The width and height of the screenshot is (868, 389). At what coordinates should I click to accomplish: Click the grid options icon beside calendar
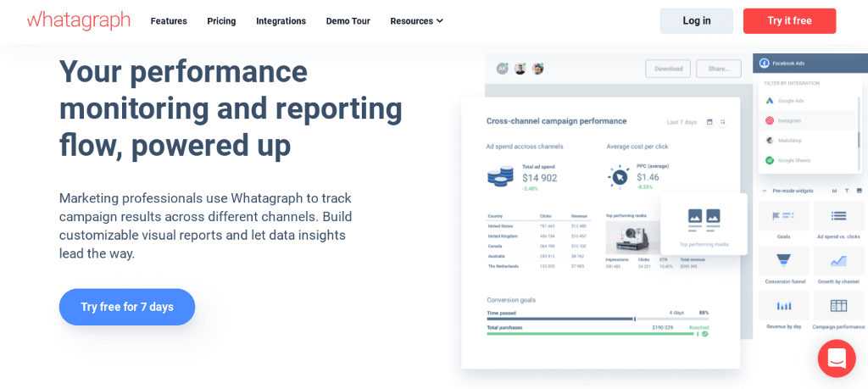pyautogui.click(x=722, y=122)
